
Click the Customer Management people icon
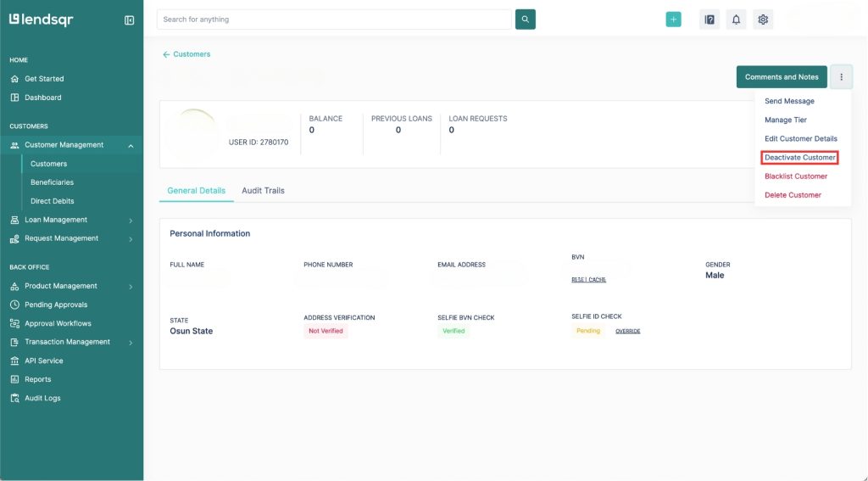[15, 145]
